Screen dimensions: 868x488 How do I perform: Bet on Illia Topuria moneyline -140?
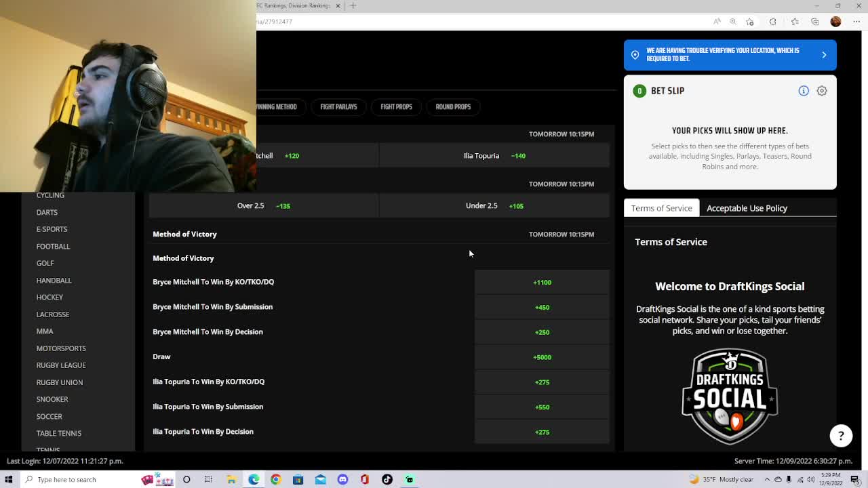(x=494, y=156)
